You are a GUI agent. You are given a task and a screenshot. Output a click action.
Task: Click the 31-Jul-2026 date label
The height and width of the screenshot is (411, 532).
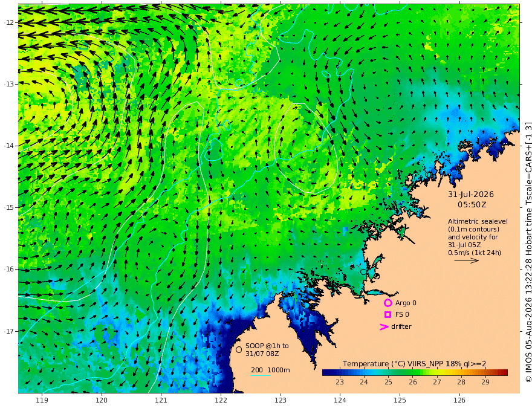(471, 194)
